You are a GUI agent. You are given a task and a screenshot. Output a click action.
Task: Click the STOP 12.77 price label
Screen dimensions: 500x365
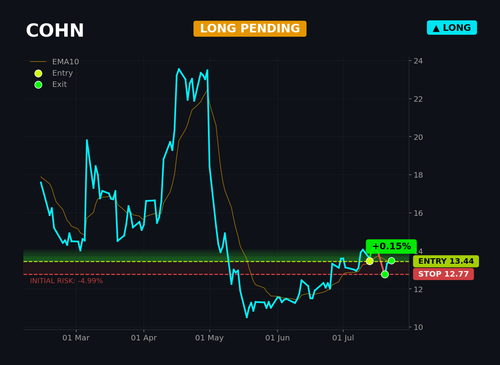443,274
